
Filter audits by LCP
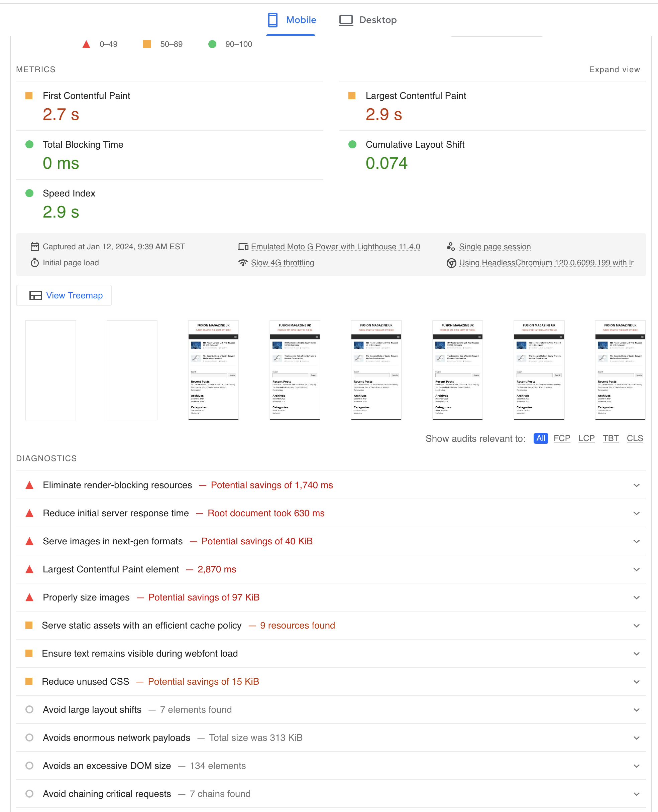[x=586, y=438]
